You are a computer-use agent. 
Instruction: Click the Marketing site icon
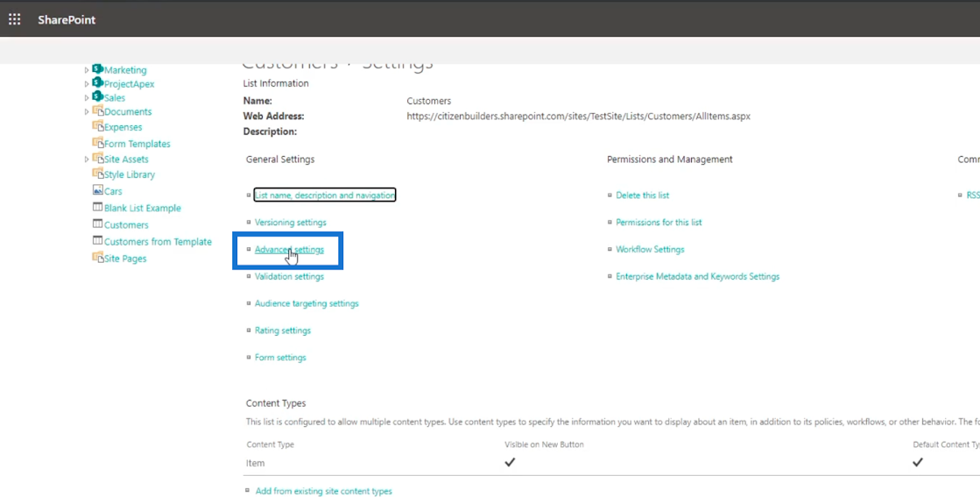coord(97,68)
